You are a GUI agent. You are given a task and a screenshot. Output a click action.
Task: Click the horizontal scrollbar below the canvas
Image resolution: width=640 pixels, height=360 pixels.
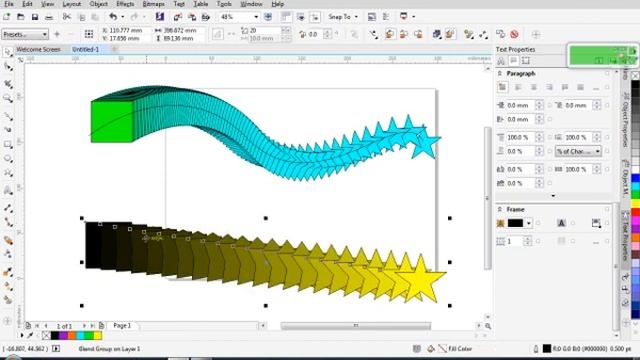pos(356,326)
